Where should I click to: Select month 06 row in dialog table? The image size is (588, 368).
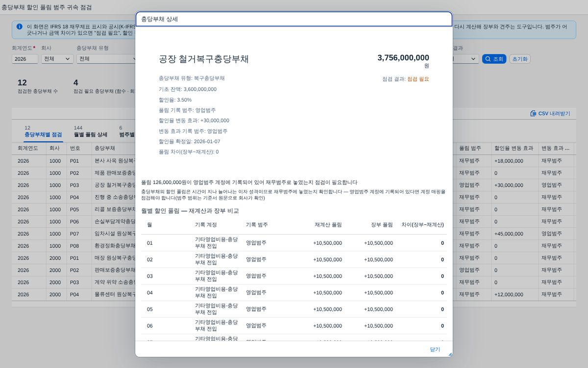[x=294, y=326]
